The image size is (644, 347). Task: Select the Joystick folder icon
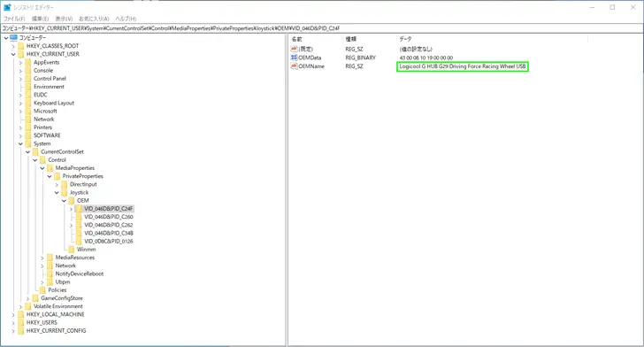65,192
